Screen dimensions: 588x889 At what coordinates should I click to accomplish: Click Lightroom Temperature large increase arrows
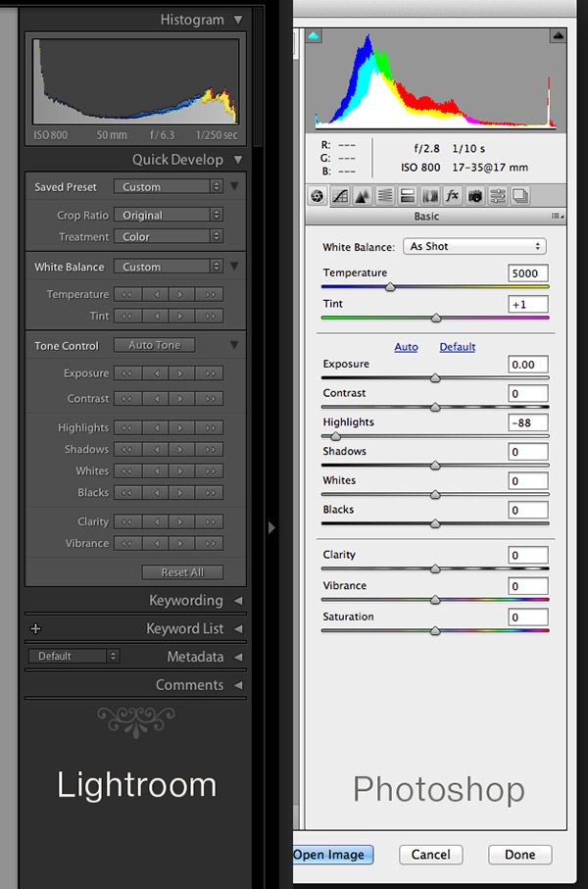[210, 294]
